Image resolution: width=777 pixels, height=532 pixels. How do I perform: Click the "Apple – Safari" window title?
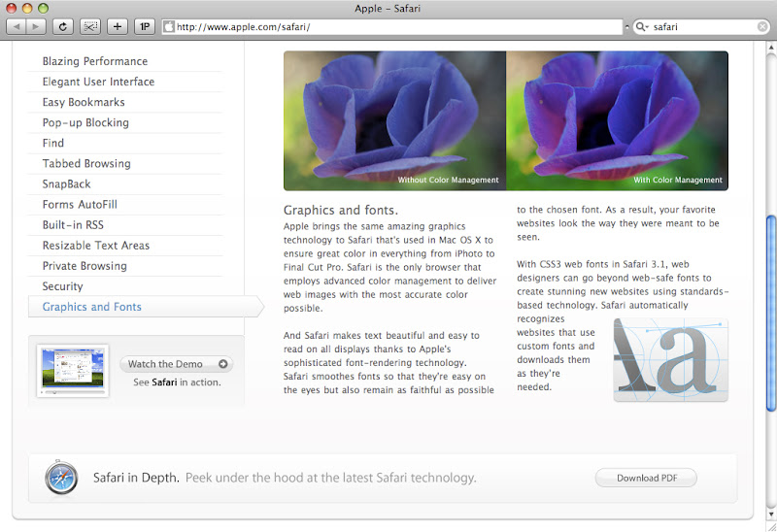pos(388,9)
